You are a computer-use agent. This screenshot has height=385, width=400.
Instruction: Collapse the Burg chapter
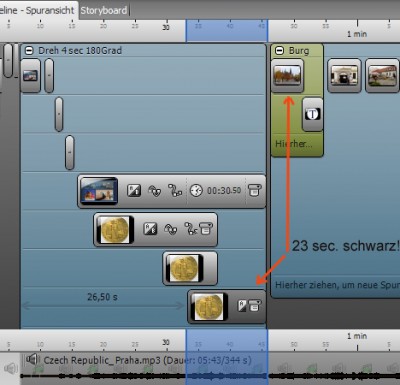[x=279, y=51]
